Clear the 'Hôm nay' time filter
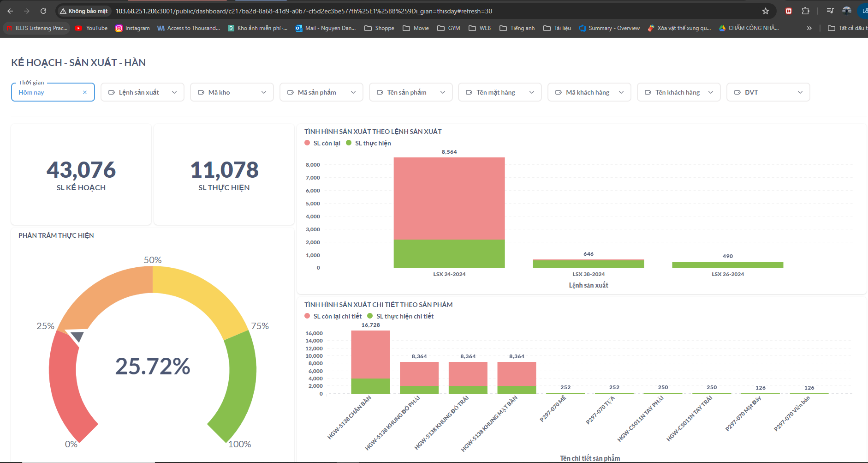 click(x=85, y=92)
